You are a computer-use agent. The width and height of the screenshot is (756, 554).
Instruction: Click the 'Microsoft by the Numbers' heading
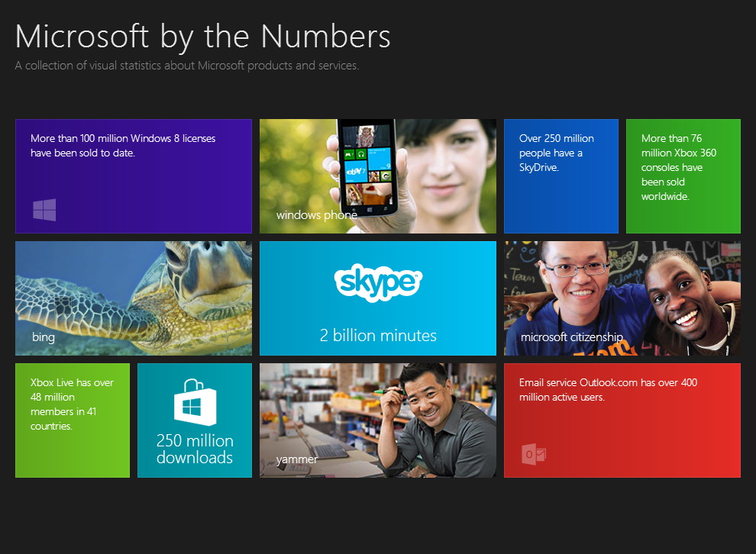point(203,37)
